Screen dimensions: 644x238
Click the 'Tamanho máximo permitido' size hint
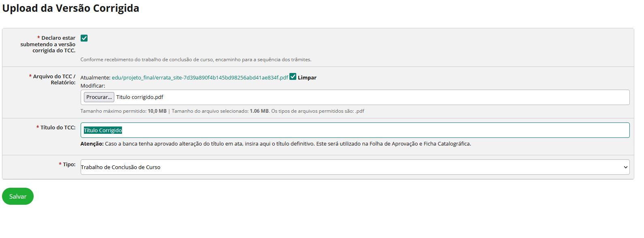[123, 111]
